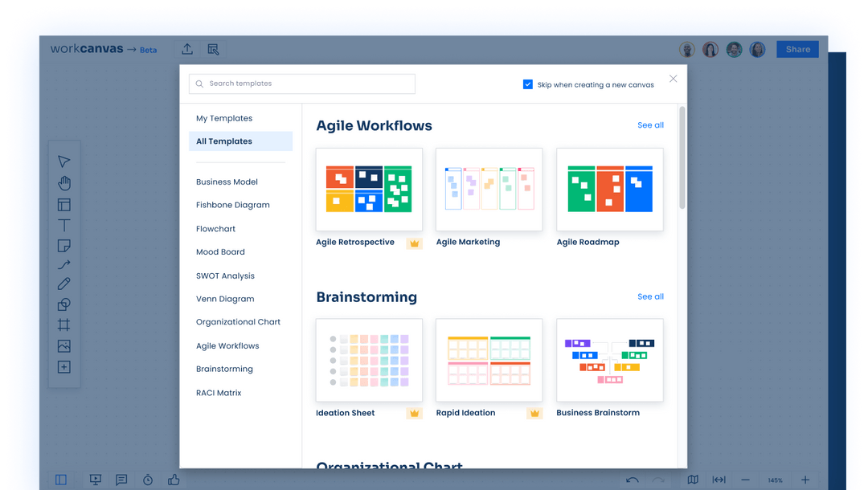Open See all for Agile Workflows
This screenshot has height=490, width=868.
[650, 125]
